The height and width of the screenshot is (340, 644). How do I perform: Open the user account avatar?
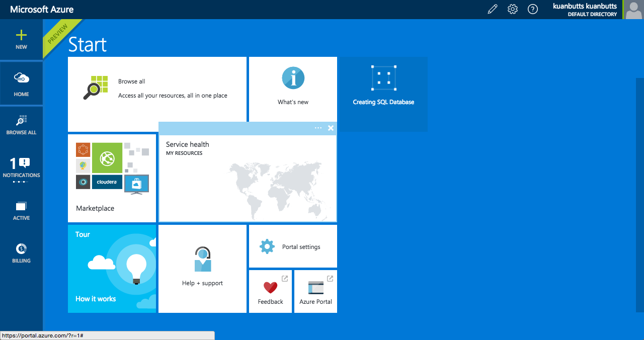(633, 10)
